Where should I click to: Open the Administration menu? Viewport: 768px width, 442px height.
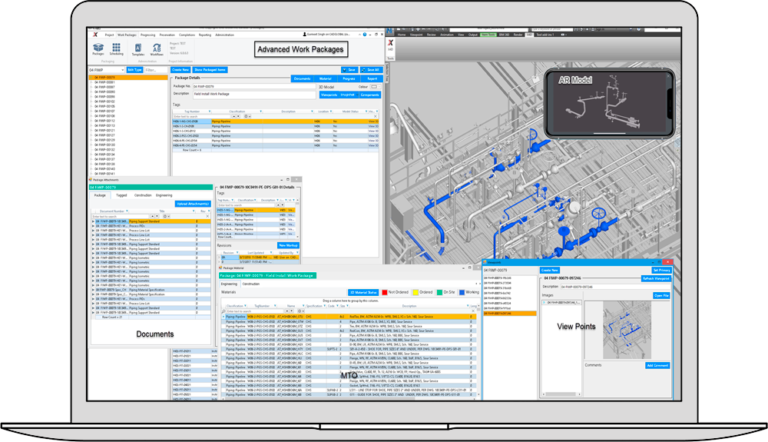coord(225,35)
